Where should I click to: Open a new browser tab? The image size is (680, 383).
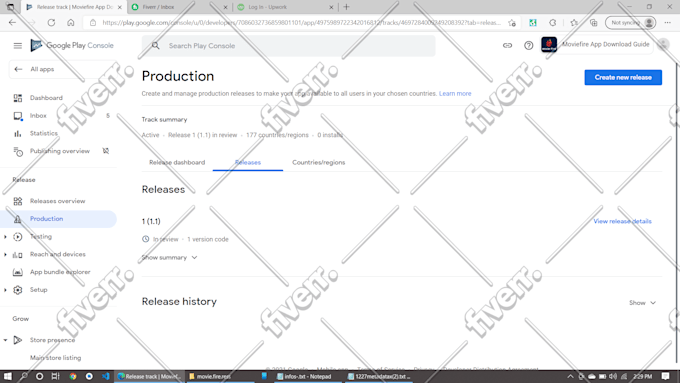pyautogui.click(x=346, y=7)
